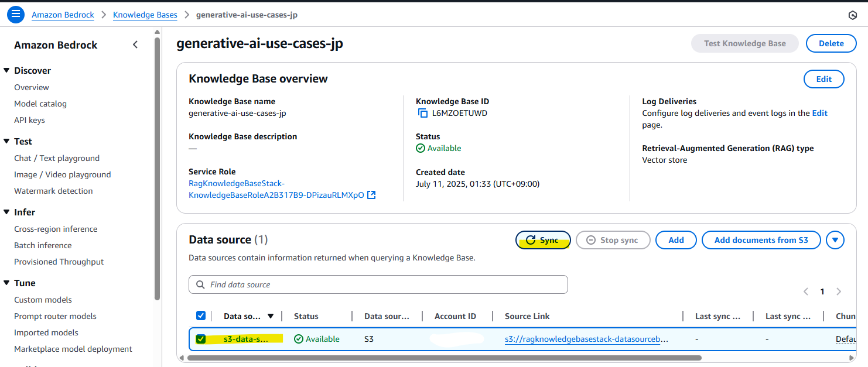Toggle the select-all checkbox in table header
The image size is (868, 367).
[201, 315]
